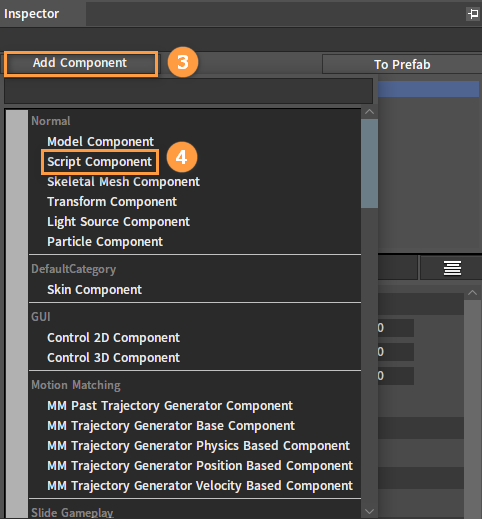482x519 pixels.
Task: Open the Add Component button
Action: pyautogui.click(x=80, y=63)
